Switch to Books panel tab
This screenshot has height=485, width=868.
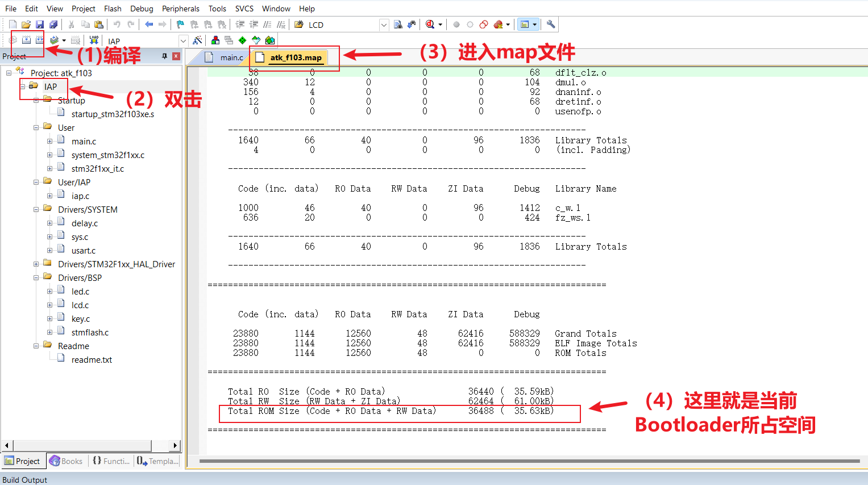(66, 461)
